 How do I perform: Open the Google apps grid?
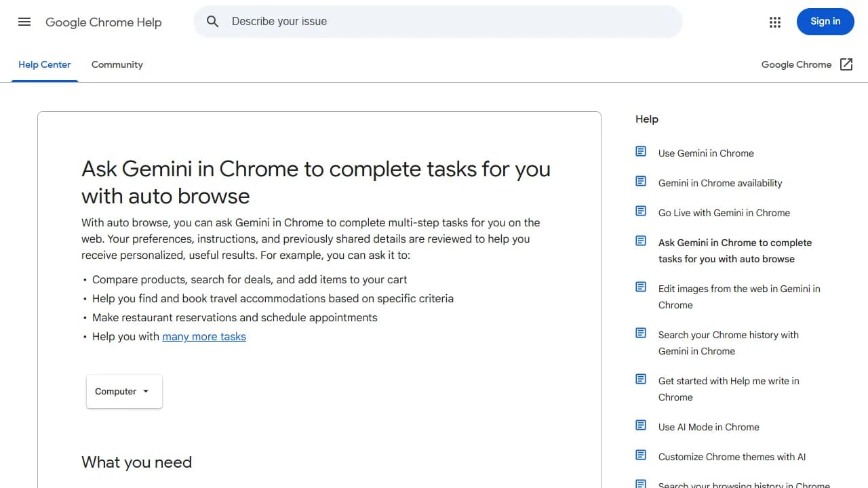(x=775, y=22)
